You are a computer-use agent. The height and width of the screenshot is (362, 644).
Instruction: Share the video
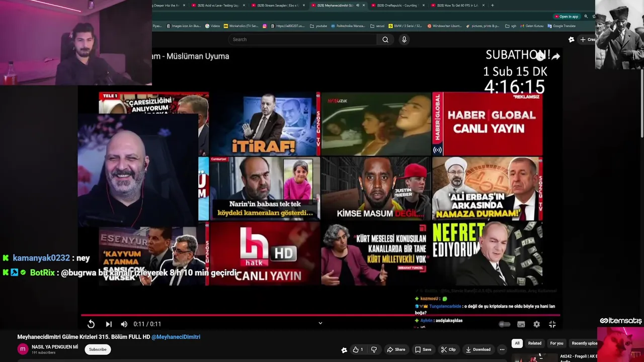[x=396, y=349]
